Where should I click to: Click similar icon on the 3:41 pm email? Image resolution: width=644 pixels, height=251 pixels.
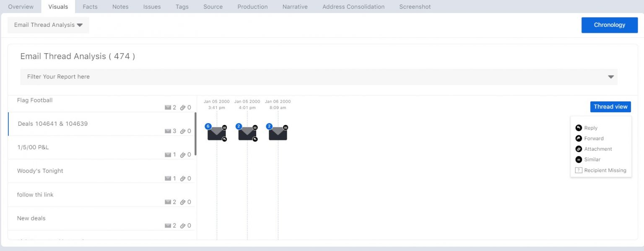(224, 127)
